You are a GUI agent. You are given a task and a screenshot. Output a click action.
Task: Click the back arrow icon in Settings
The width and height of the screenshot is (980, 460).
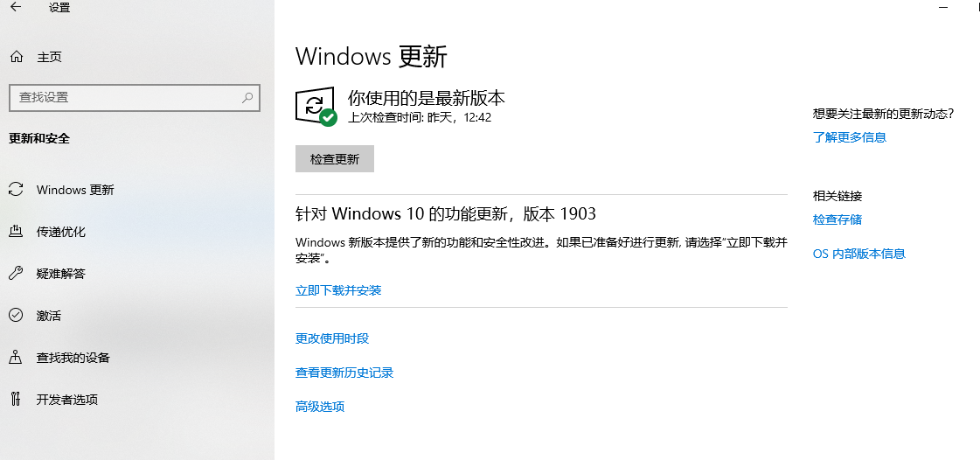[16, 8]
